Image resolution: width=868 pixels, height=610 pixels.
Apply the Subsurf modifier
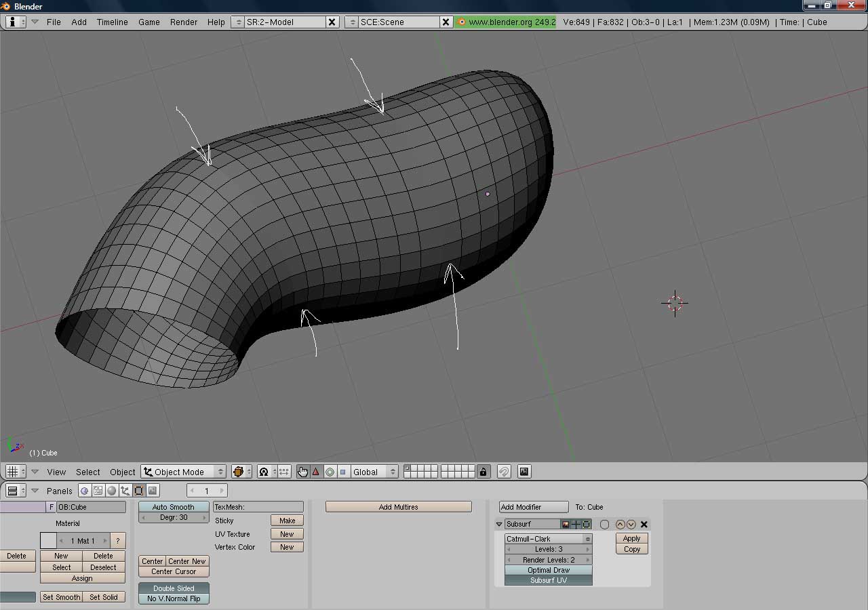pos(632,539)
